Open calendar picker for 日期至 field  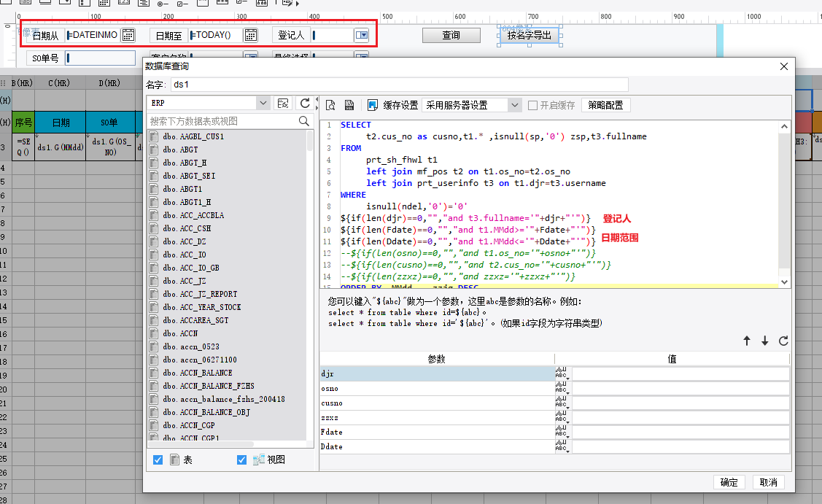pyautogui.click(x=251, y=35)
